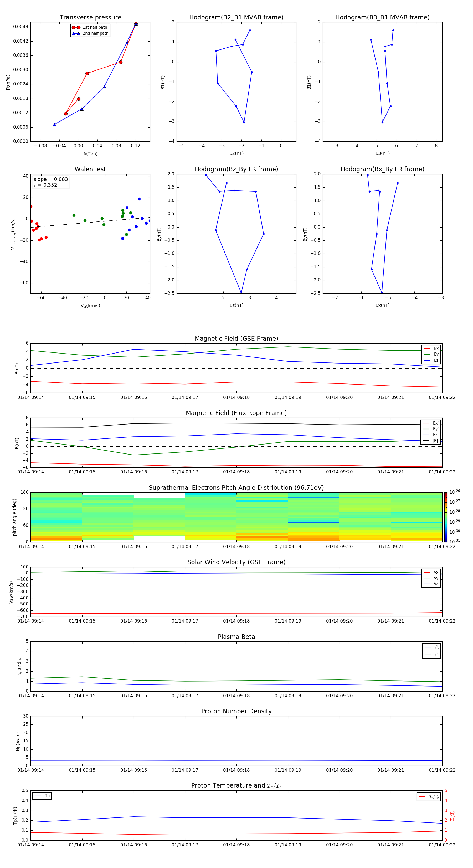Click the 'pitch angle (deg)' y-axis label

(x=14, y=517)
